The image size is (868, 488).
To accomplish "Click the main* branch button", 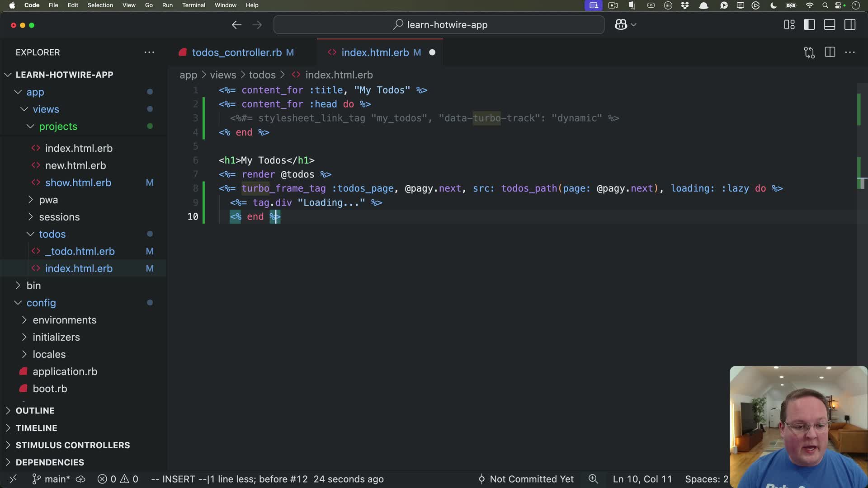I will (51, 479).
